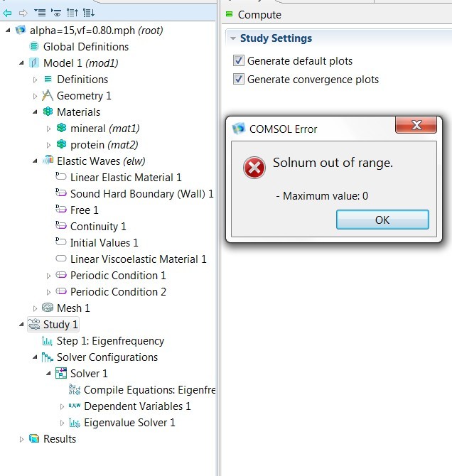The width and height of the screenshot is (452, 476).
Task: Click the Definitions node icon
Action: pyautogui.click(x=48, y=79)
